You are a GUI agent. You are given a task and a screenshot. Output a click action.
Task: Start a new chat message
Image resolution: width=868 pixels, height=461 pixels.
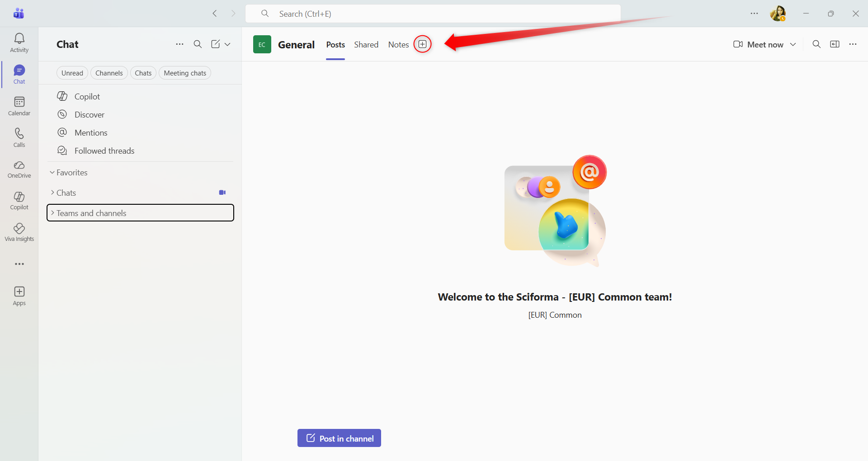(216, 44)
